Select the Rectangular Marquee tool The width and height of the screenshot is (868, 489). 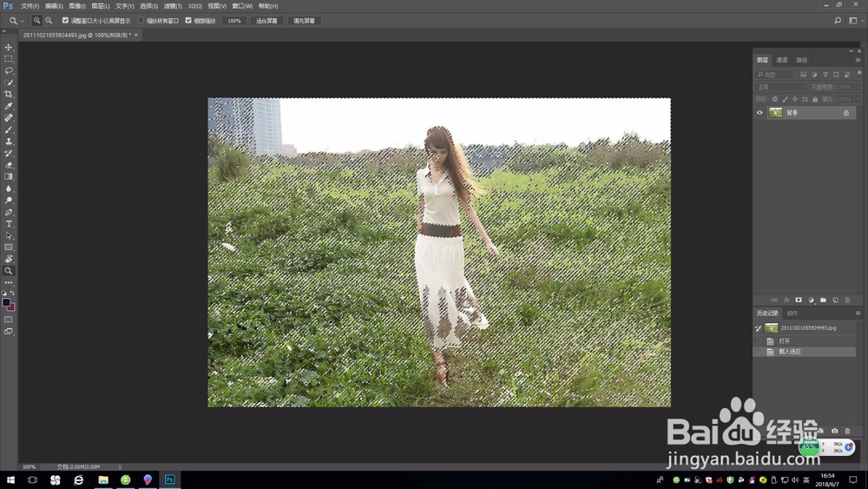click(9, 59)
